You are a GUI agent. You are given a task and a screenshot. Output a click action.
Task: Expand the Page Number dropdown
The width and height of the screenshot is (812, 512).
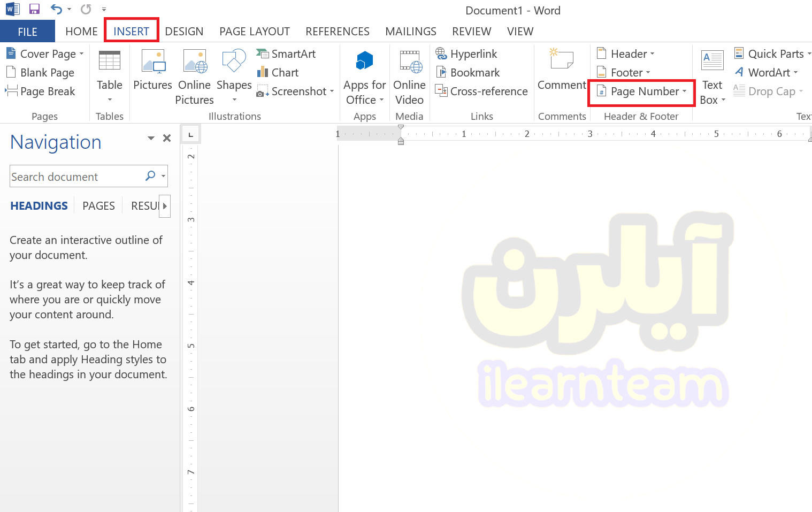(642, 91)
